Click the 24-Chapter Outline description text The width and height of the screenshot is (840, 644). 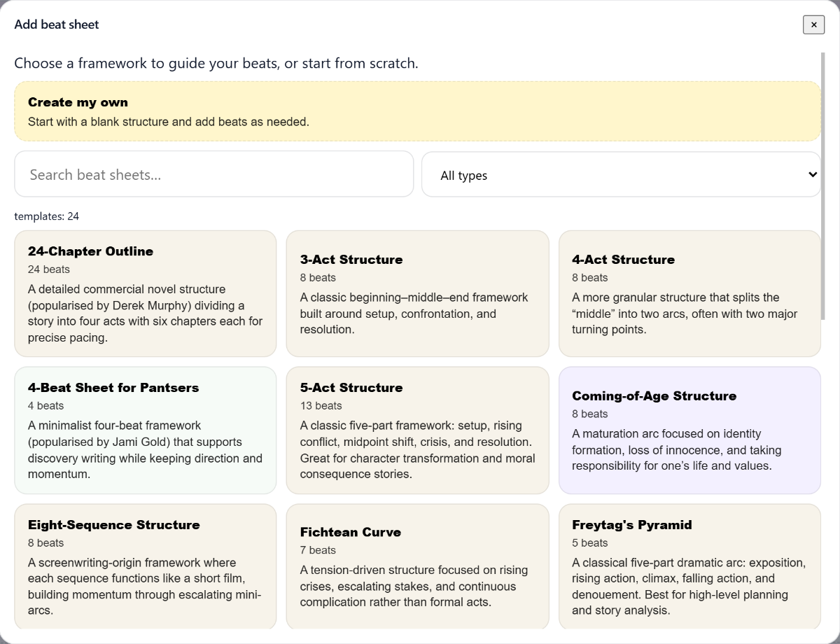click(x=145, y=314)
